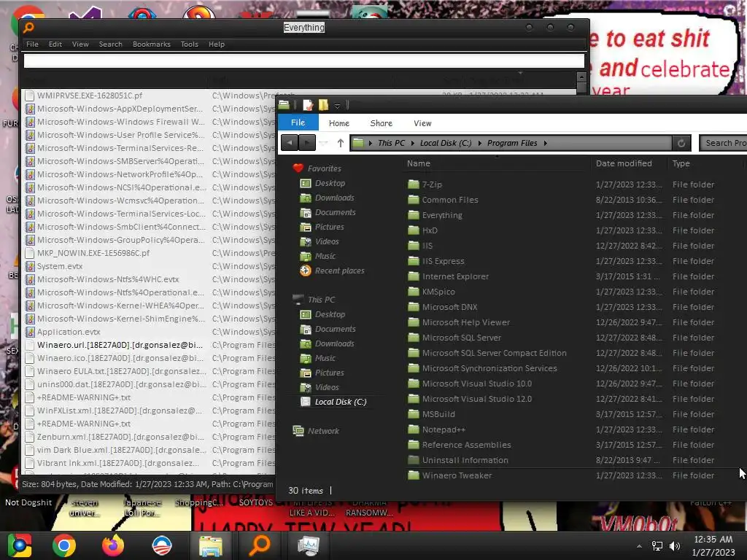Viewport: 747px width, 560px height.
Task: Open the Help menu in Everything
Action: click(x=216, y=44)
